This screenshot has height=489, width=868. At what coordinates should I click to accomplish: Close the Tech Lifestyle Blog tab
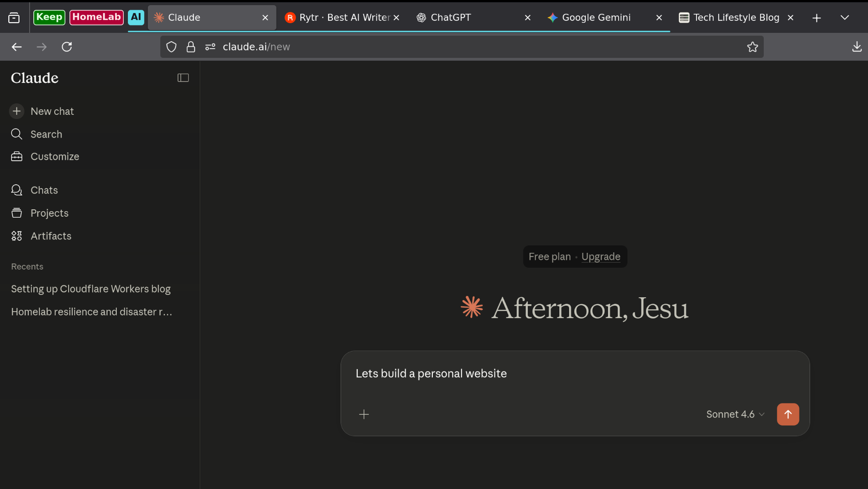coord(791,18)
